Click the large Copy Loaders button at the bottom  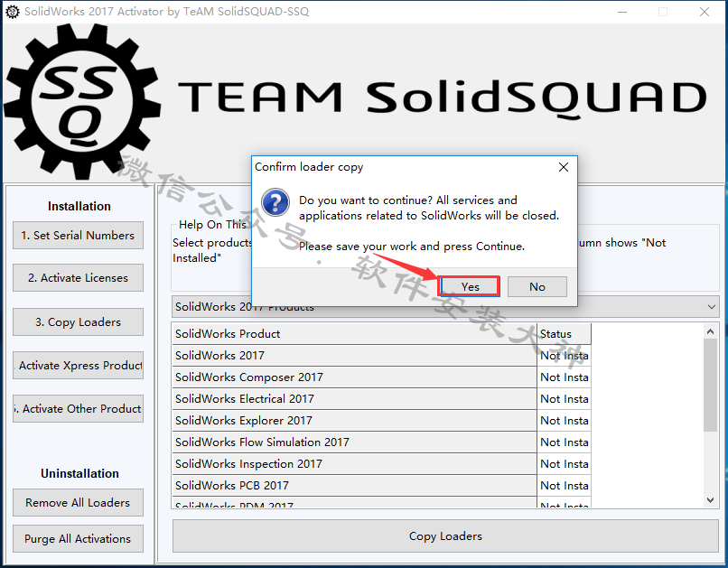445,536
